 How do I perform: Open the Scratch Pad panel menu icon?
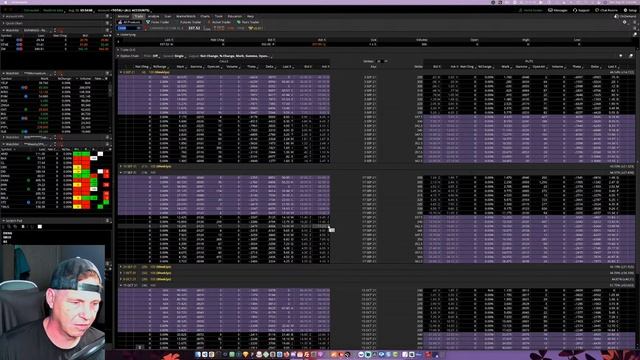click(x=108, y=220)
